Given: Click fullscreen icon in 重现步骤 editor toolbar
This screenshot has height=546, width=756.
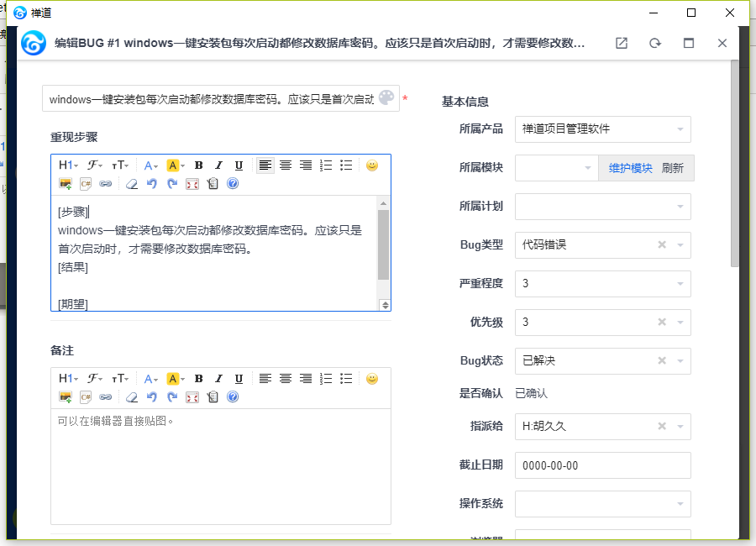Looking at the screenshot, I should pos(192,183).
